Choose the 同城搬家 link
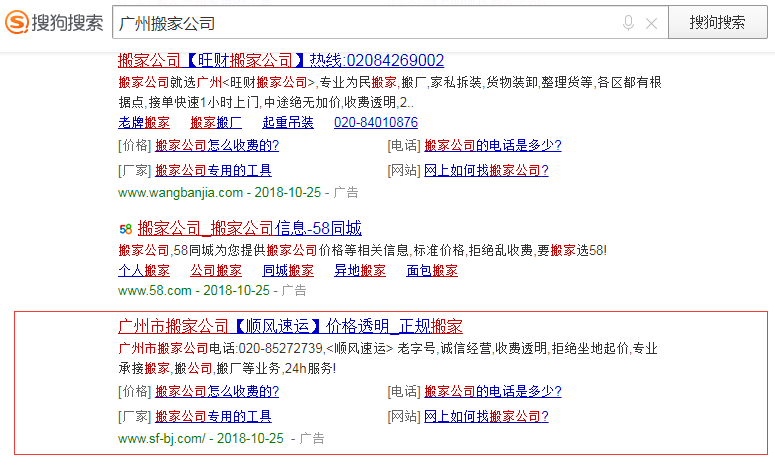This screenshot has height=465, width=775. [x=288, y=270]
